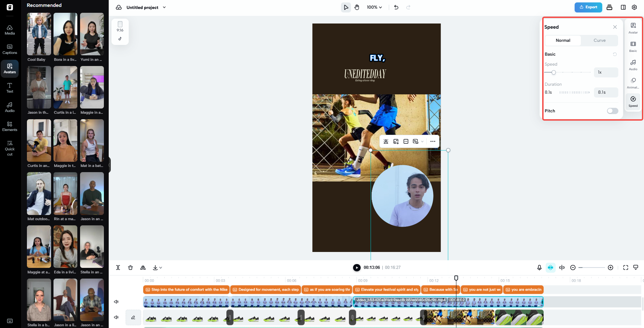Delete the selected clip
Viewport: 644px width, 328px height.
pyautogui.click(x=130, y=268)
